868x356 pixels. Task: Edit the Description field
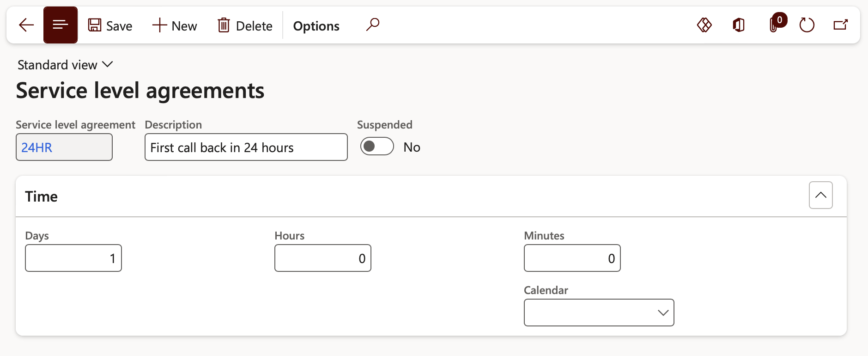(x=246, y=147)
